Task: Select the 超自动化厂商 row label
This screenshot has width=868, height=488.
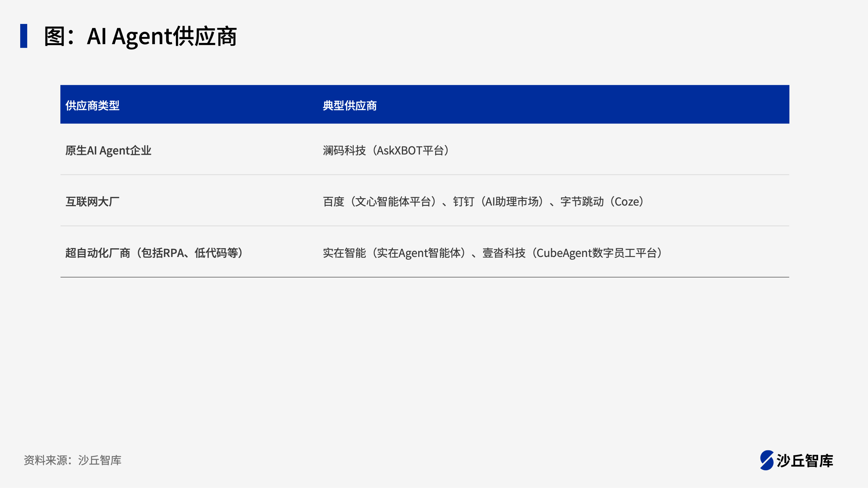Action: (98, 252)
